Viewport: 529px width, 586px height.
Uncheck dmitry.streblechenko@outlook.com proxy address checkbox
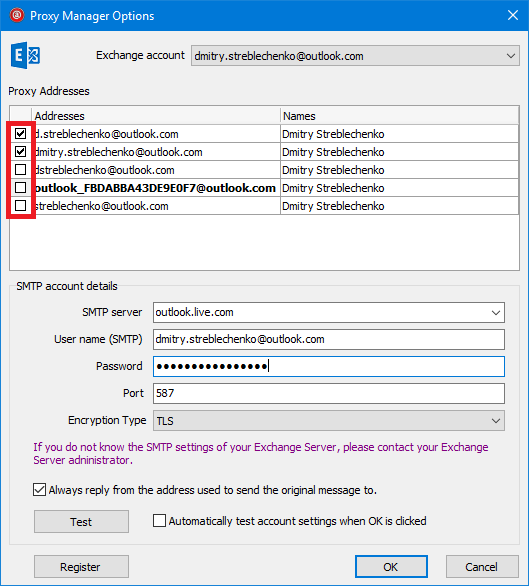21,151
